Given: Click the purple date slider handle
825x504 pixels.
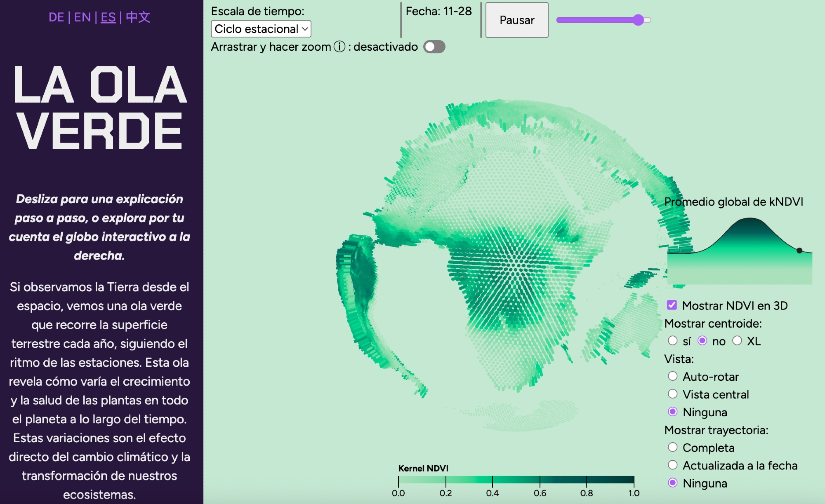Looking at the screenshot, I should coord(638,20).
